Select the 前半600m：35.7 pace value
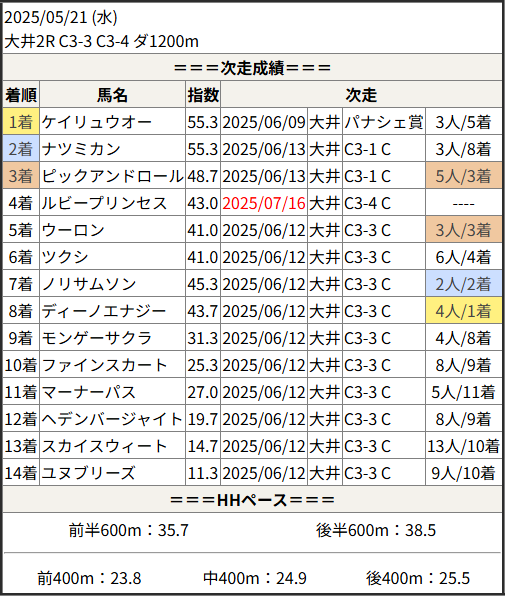The width and height of the screenshot is (505, 596). click(128, 530)
